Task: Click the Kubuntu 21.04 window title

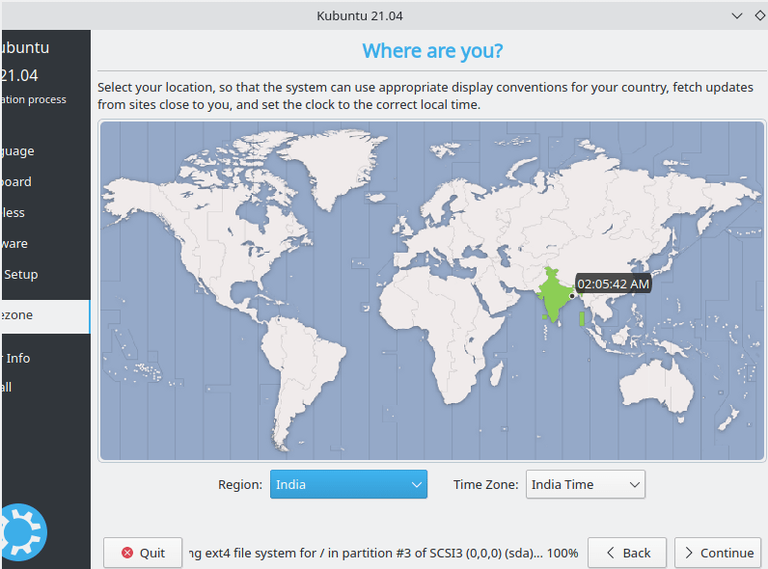Action: [x=360, y=16]
